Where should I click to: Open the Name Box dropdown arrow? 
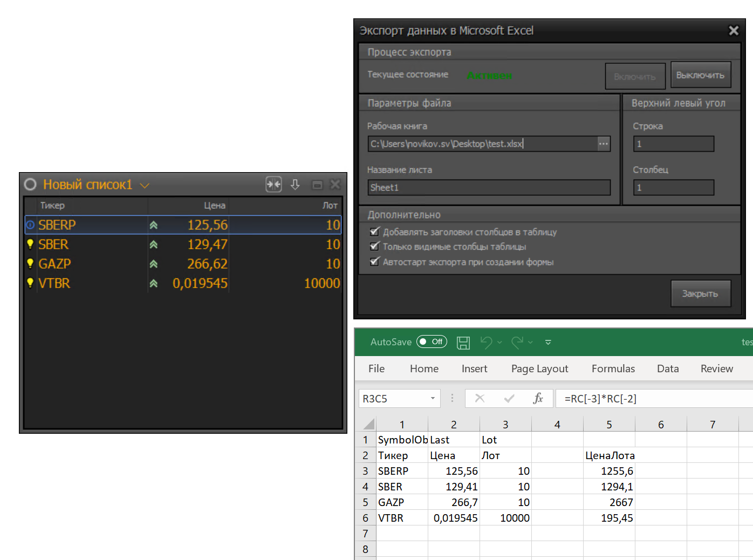433,399
